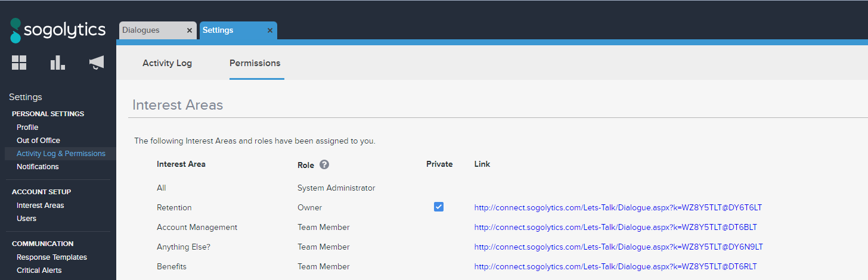Select the Permissions tab

pyautogui.click(x=255, y=63)
